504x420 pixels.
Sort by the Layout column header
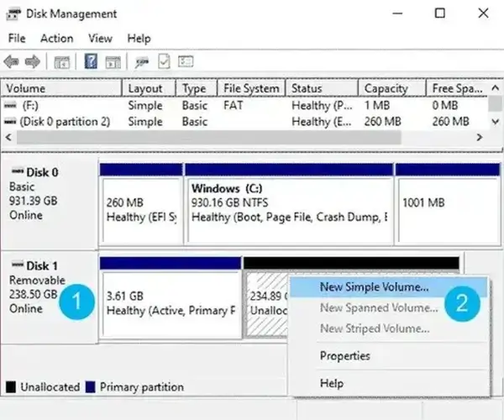149,88
